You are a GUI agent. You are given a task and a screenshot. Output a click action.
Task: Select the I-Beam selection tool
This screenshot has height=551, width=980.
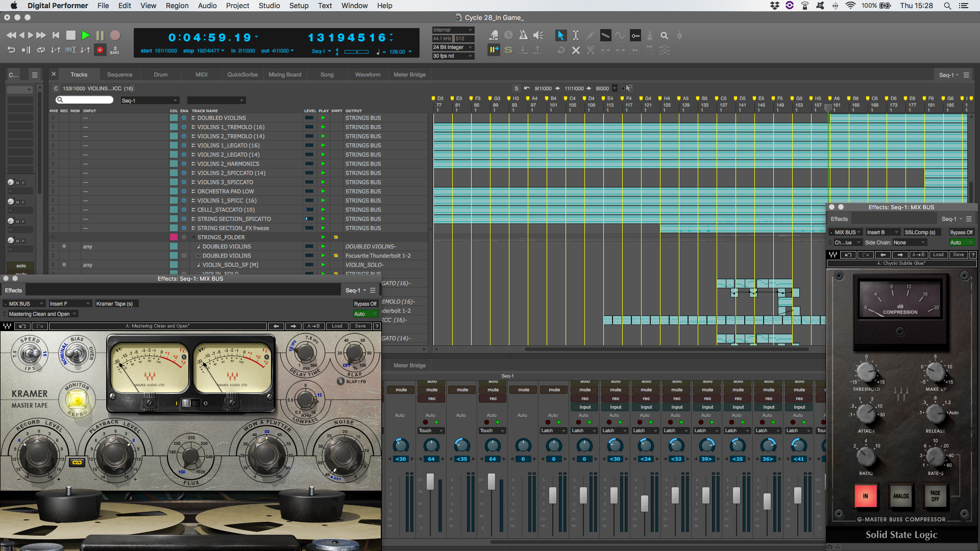(x=575, y=35)
